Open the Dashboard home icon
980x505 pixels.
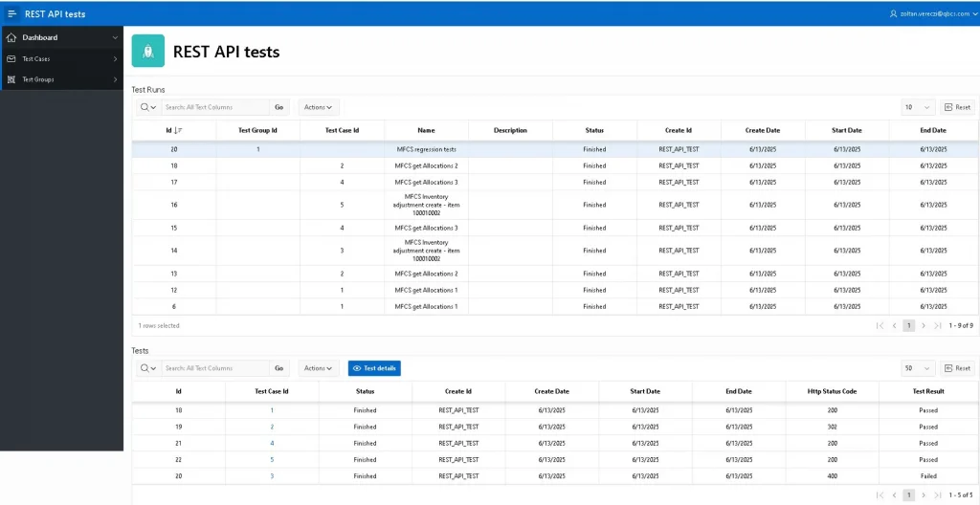point(11,37)
